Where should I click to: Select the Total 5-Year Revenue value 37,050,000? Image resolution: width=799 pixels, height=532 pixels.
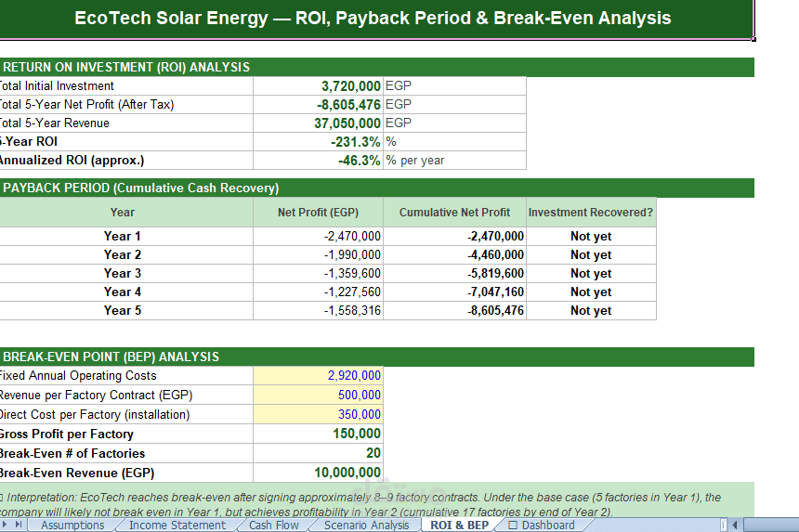click(x=318, y=123)
